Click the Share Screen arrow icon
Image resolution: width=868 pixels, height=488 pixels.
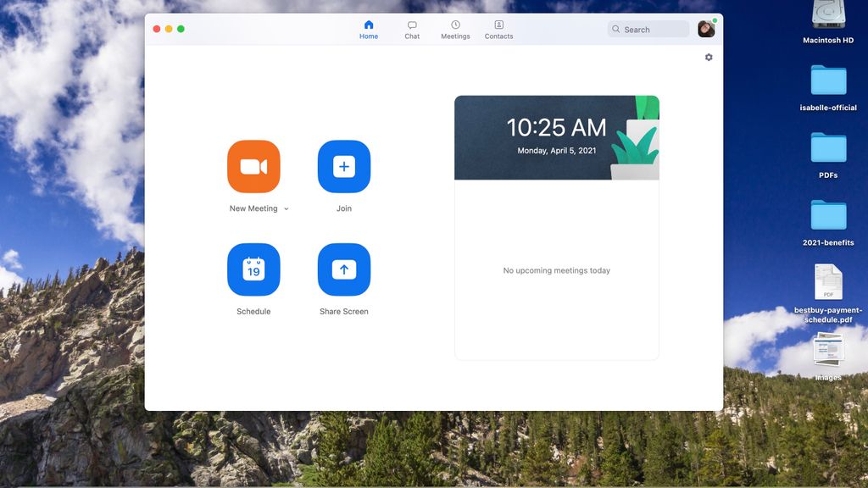[x=343, y=269]
